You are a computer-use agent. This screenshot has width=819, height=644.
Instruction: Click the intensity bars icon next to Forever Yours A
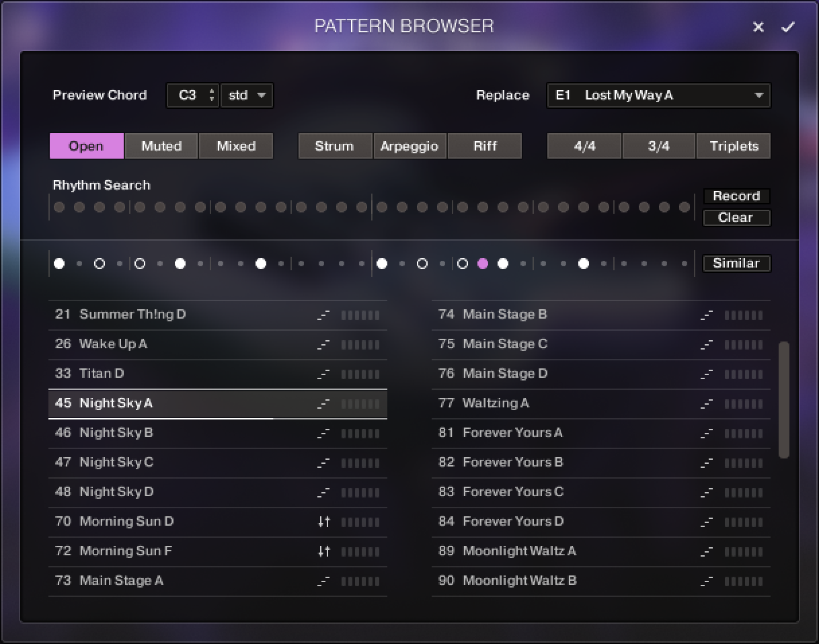click(743, 433)
